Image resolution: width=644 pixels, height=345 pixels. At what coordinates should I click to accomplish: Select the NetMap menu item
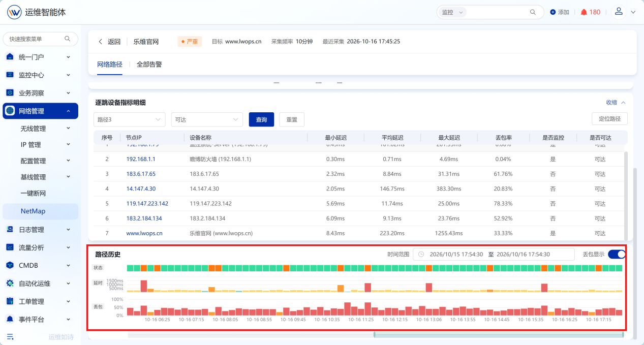pos(41,211)
